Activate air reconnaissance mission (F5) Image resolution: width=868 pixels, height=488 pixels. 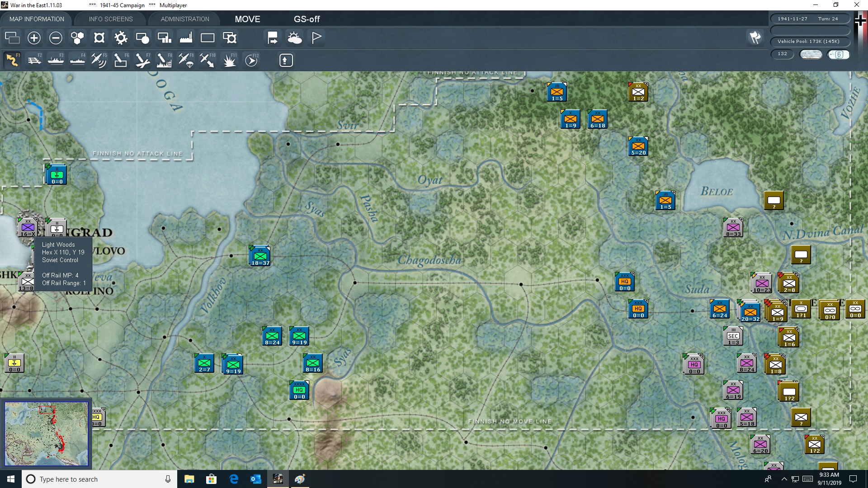[99, 60]
